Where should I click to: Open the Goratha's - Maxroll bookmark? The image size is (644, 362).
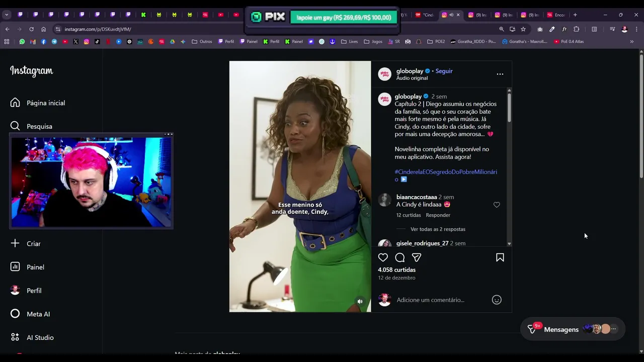pyautogui.click(x=524, y=42)
